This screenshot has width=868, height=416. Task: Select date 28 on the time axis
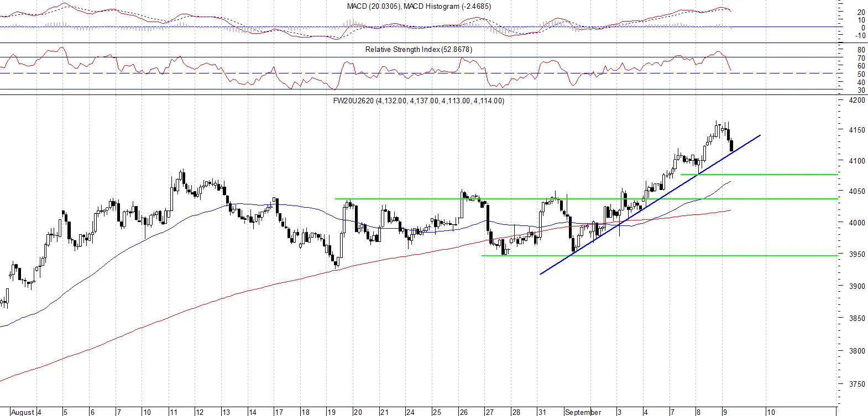pyautogui.click(x=516, y=412)
